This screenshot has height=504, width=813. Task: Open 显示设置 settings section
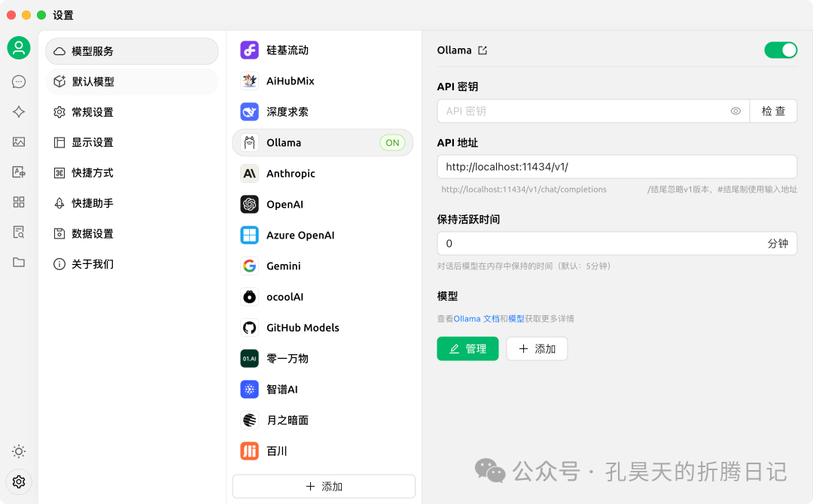coord(132,142)
